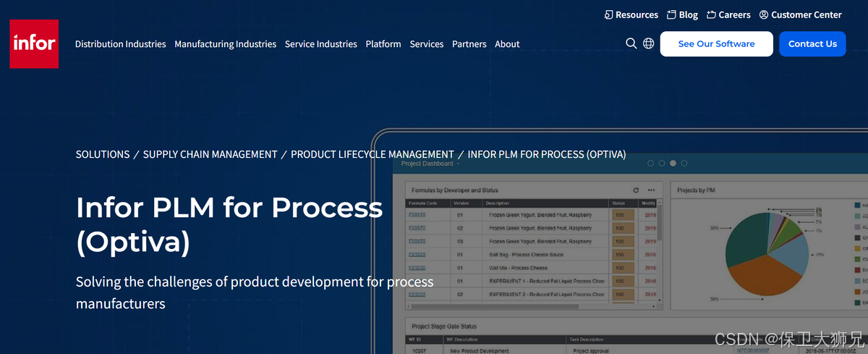
Task: Open formula F00970 with version 02
Action: click(x=417, y=228)
